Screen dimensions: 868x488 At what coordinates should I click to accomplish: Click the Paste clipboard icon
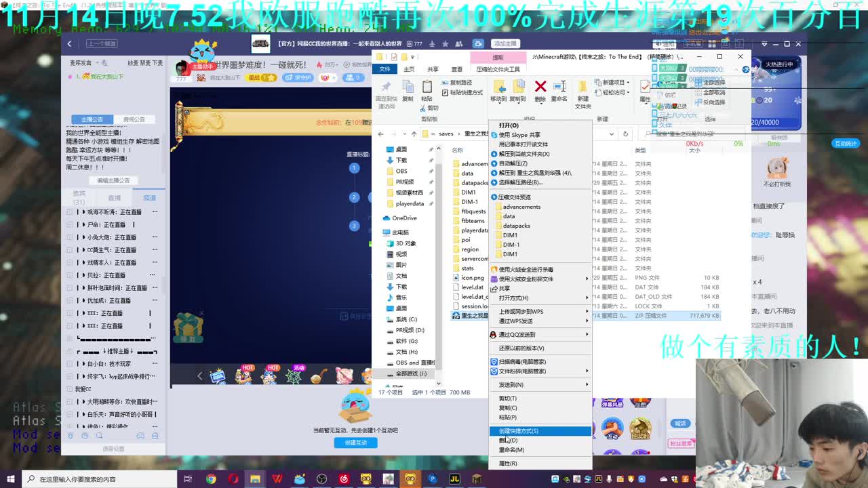point(427,87)
